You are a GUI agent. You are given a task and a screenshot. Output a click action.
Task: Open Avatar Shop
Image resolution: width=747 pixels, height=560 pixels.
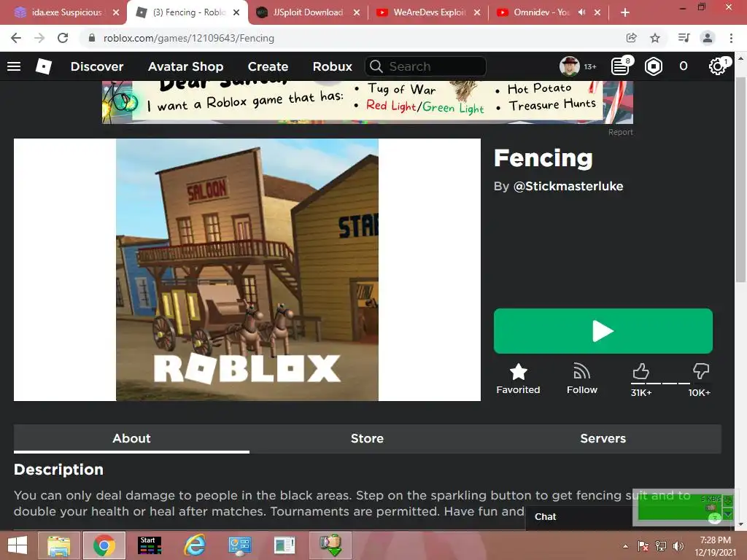pyautogui.click(x=185, y=66)
